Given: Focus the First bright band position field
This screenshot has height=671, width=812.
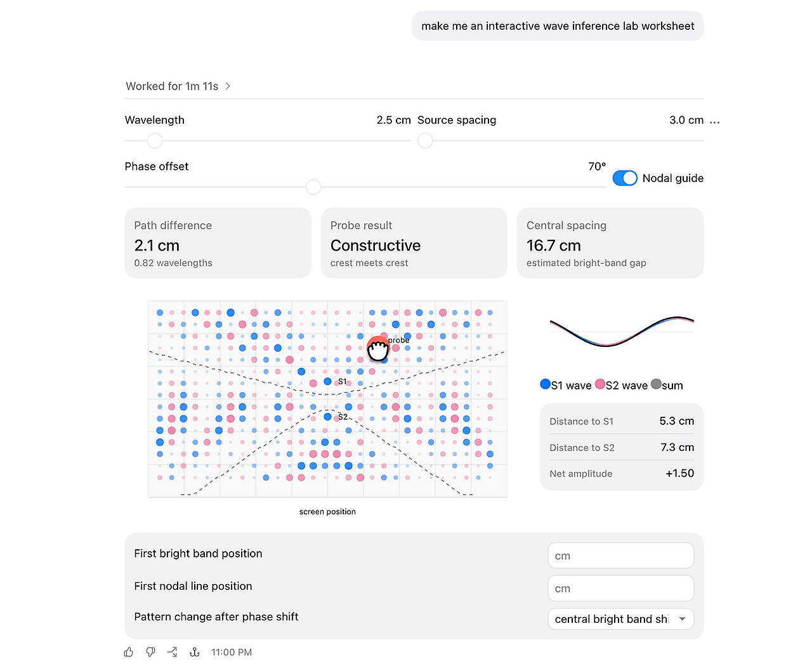Looking at the screenshot, I should coord(620,556).
